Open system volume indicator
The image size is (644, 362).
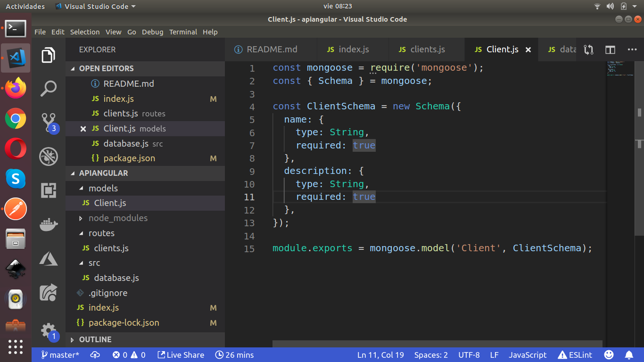(611, 6)
